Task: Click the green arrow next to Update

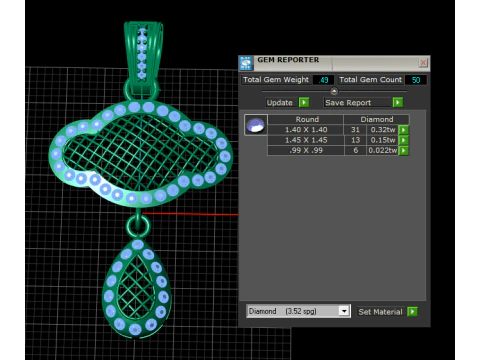Action: click(x=304, y=102)
